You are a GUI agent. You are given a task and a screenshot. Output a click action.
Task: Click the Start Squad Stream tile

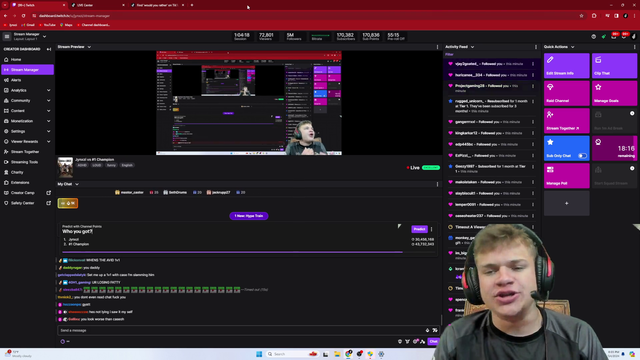(614, 176)
